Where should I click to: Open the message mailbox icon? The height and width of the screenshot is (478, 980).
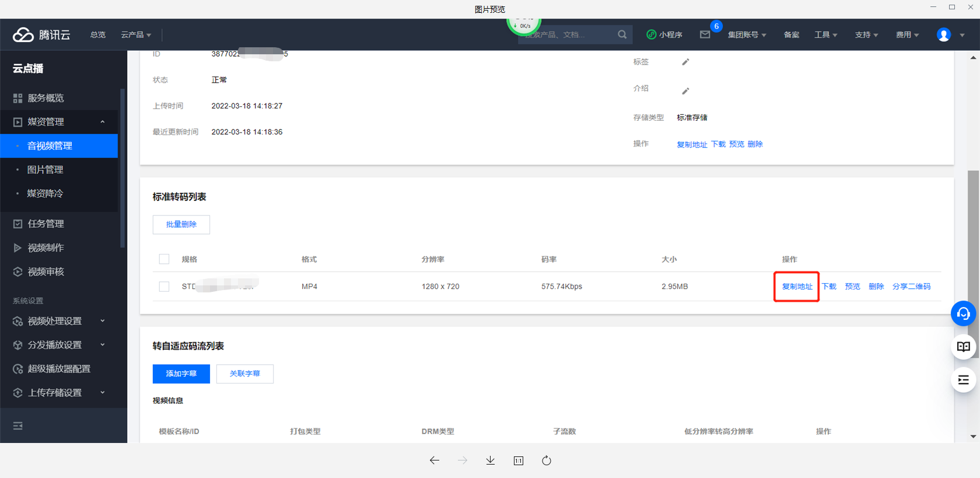coord(705,35)
